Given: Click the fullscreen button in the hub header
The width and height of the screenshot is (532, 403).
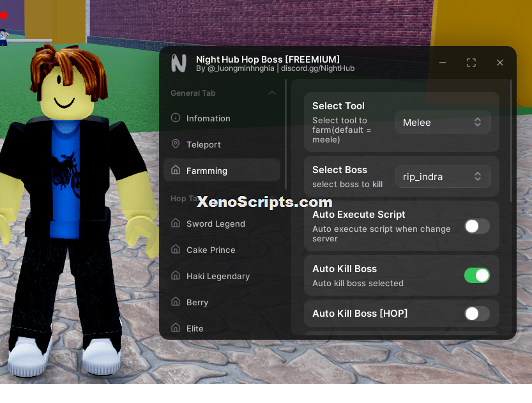Looking at the screenshot, I should (x=471, y=63).
